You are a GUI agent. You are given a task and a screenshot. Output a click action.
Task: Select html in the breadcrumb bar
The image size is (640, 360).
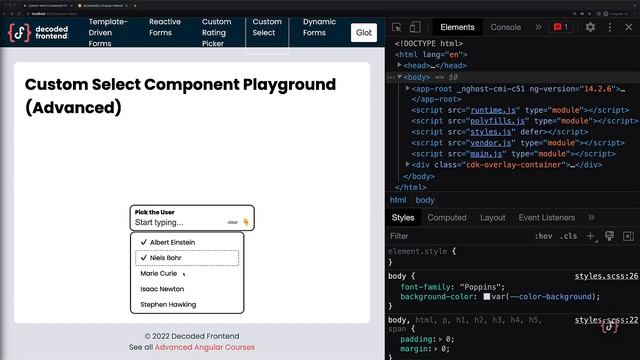pyautogui.click(x=398, y=200)
